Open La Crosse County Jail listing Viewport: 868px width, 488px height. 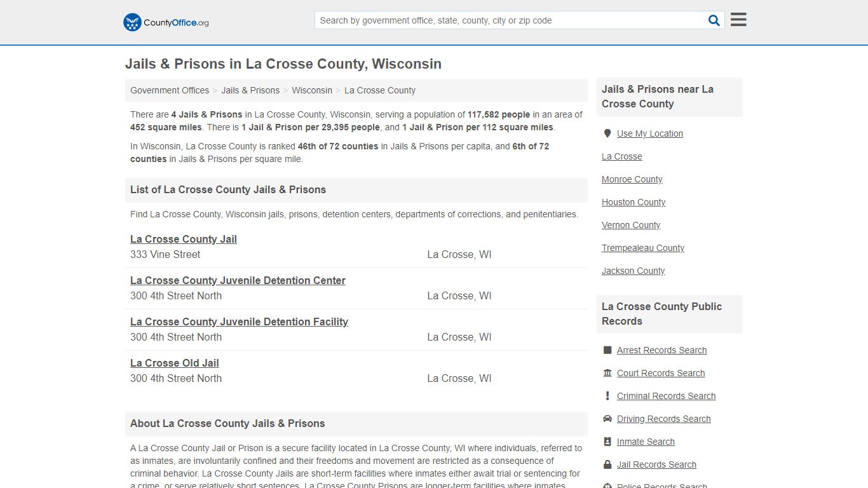[x=184, y=239]
